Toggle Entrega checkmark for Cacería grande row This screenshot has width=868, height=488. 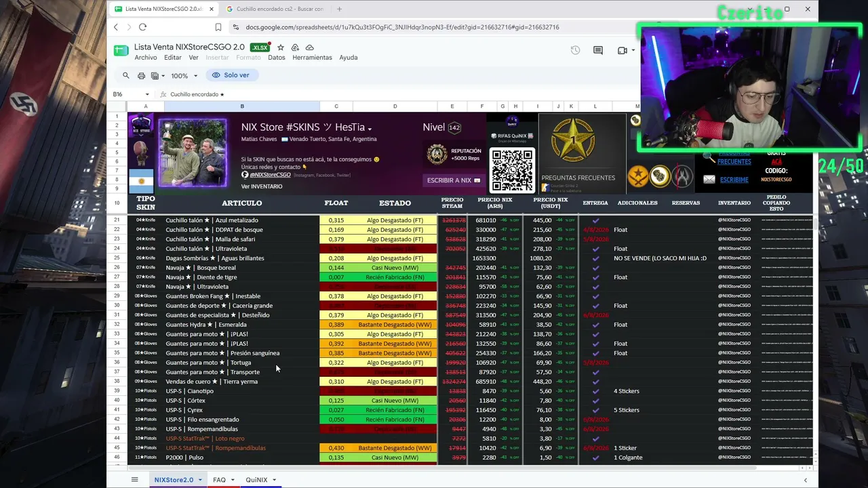point(595,306)
